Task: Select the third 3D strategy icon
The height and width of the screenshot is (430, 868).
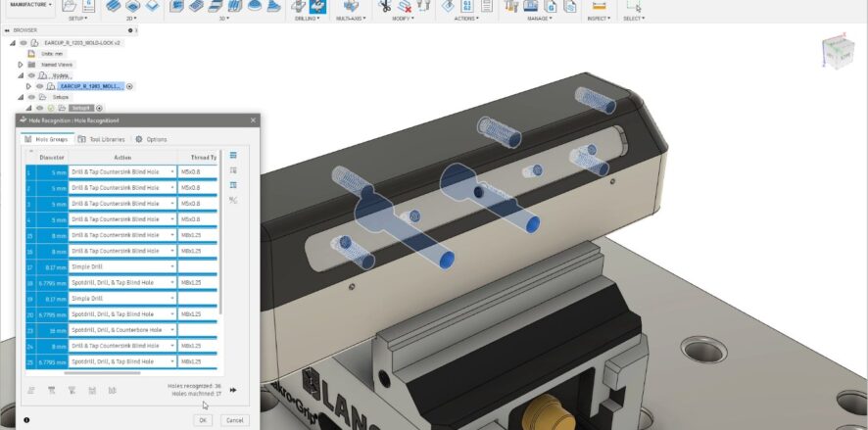Action: tap(216, 6)
